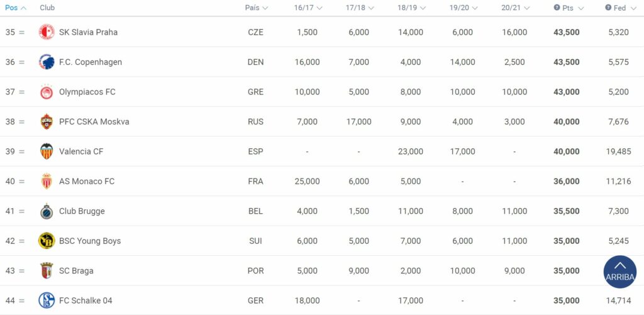Sort by the 16/17 season column
644x315 pixels.
click(308, 8)
